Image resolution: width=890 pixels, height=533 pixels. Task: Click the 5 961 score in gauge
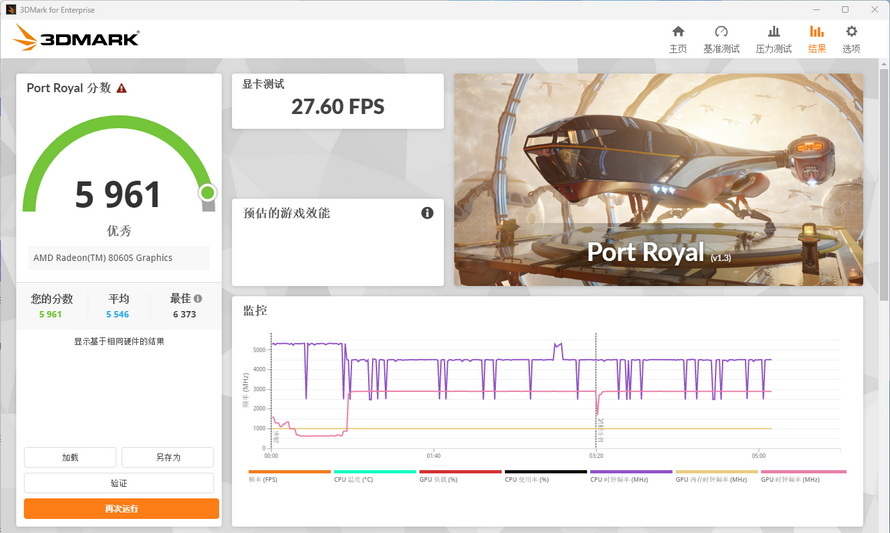118,195
